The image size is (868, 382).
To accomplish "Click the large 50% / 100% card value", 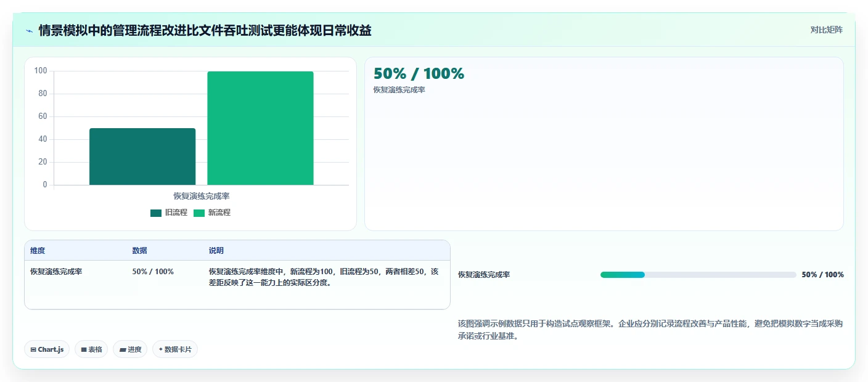I will point(419,74).
